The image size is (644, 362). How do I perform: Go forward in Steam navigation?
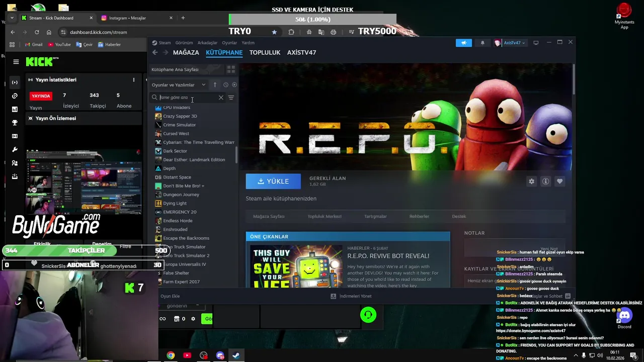[165, 52]
